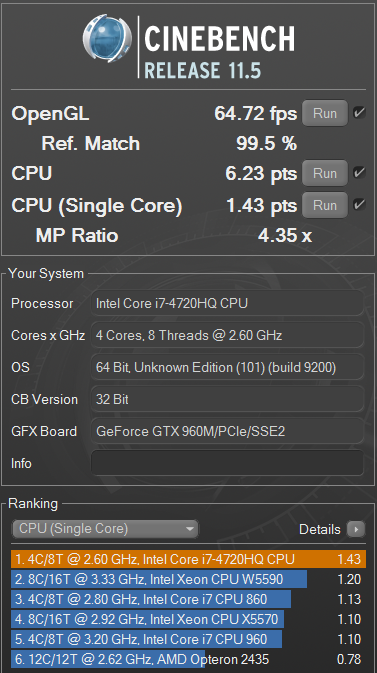Run the CPU benchmark test
The image size is (377, 673).
(x=325, y=173)
